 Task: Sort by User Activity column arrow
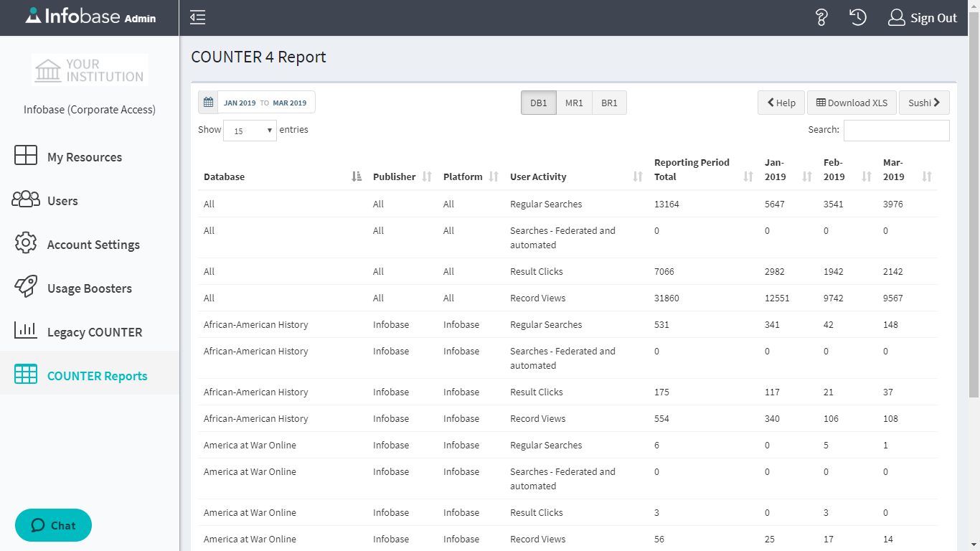tap(638, 176)
